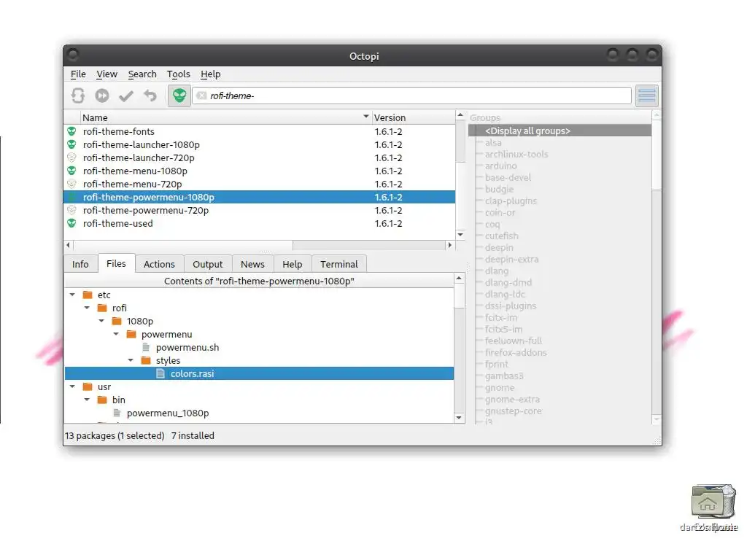747x560 pixels.
Task: Click in the rofi-theme- search field
Action: pos(411,96)
